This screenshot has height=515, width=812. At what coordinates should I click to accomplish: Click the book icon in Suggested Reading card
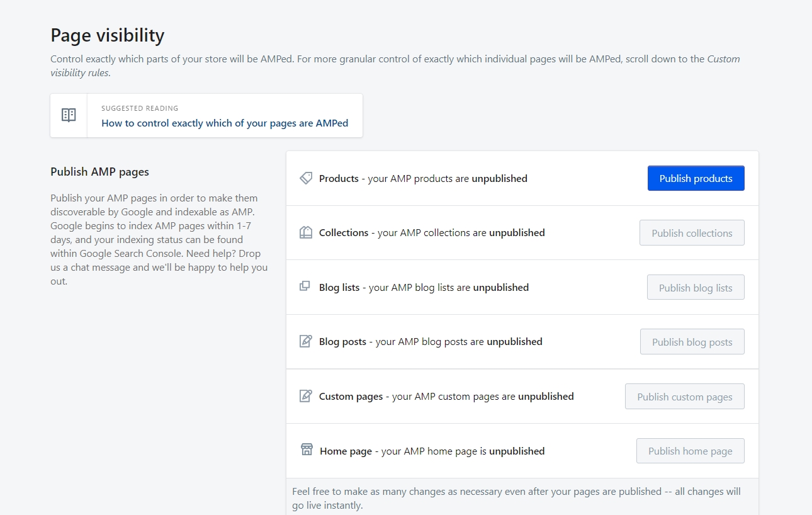69,115
